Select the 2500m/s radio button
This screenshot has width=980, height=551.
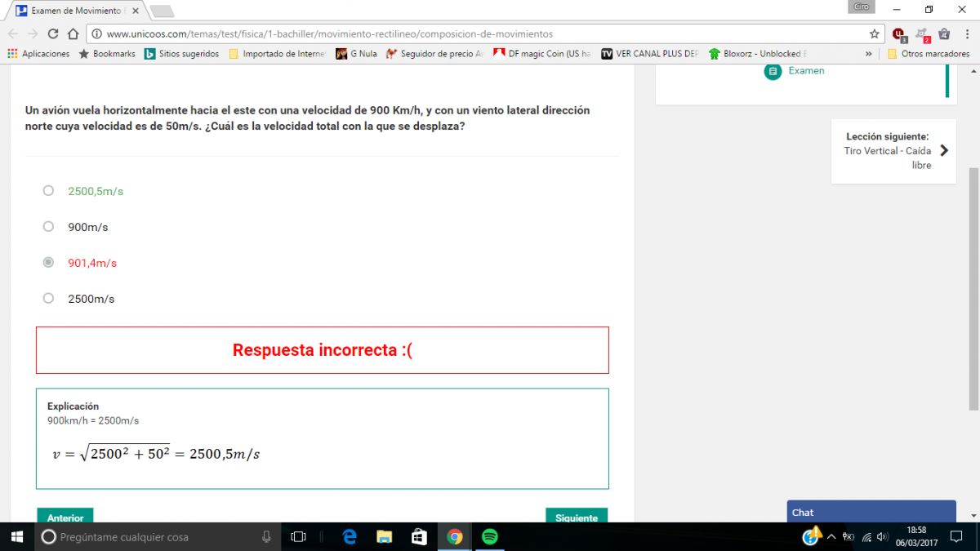48,299
